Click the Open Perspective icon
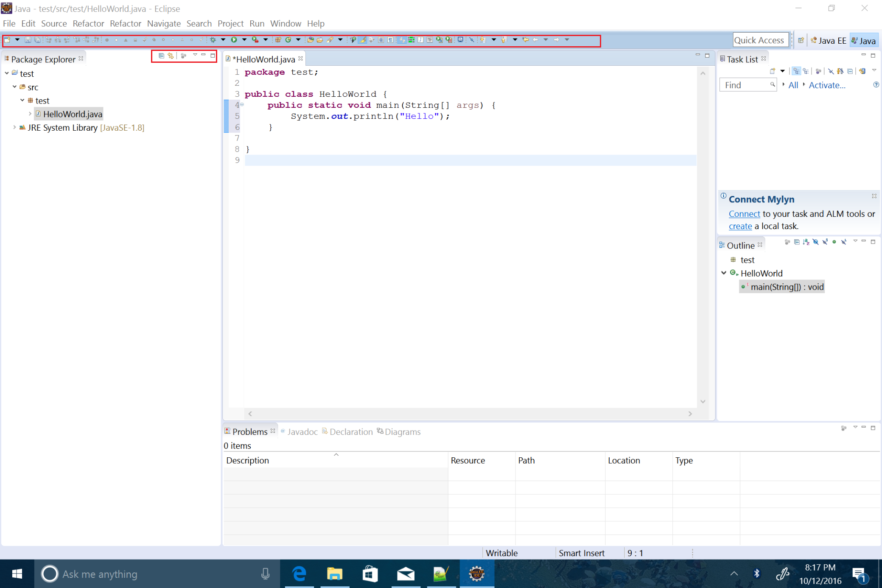 coord(801,40)
